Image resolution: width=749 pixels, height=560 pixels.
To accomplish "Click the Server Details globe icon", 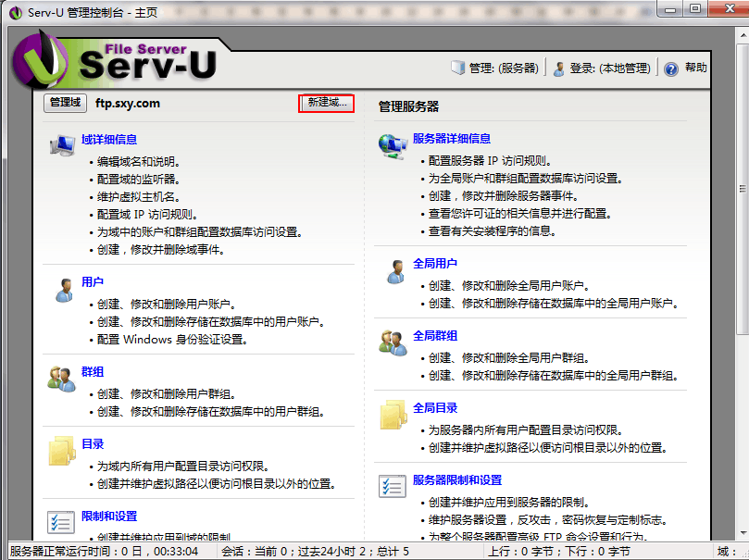I will 393,145.
